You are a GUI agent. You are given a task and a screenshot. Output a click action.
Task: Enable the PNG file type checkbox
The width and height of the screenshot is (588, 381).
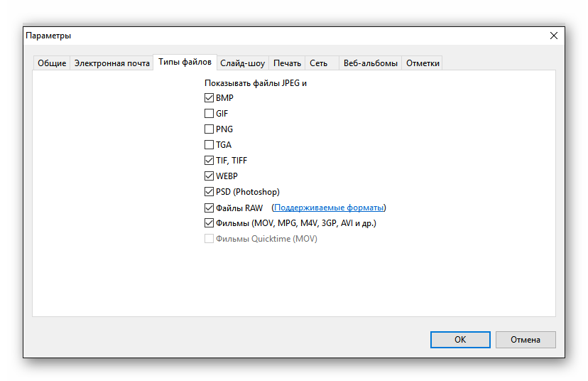[209, 129]
